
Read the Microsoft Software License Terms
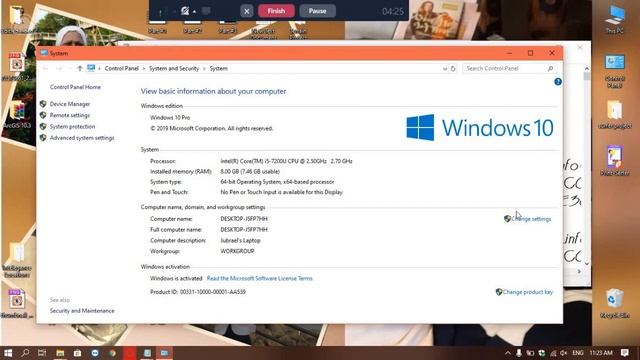(x=260, y=278)
